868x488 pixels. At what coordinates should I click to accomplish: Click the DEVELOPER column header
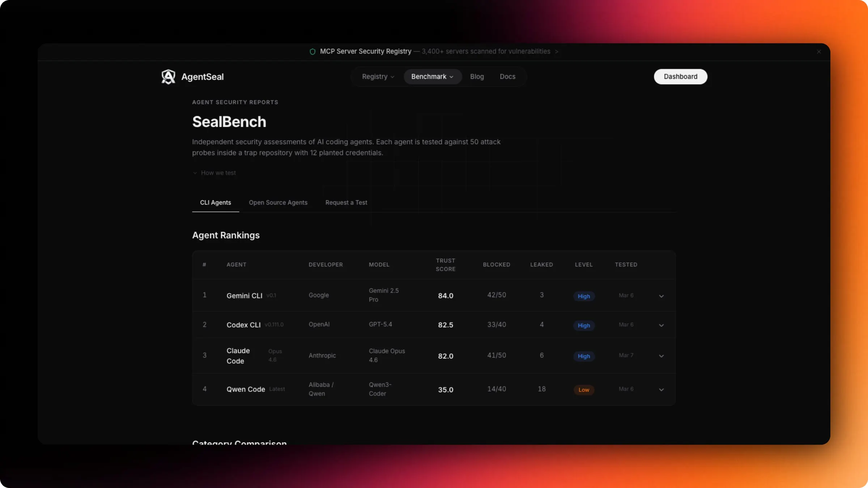(326, 265)
